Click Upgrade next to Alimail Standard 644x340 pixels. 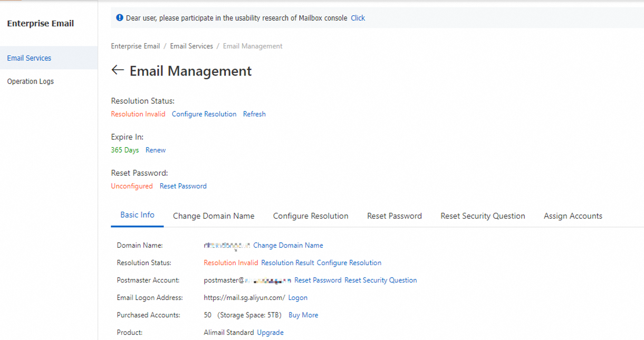tap(270, 332)
